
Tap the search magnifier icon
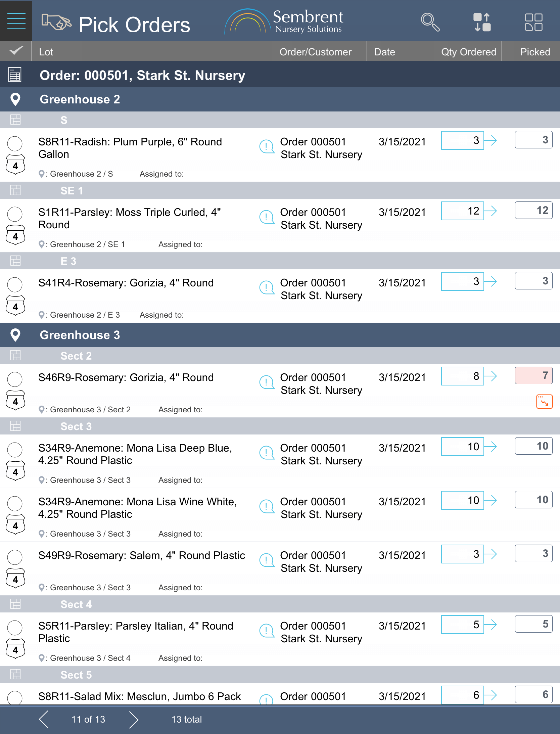[430, 22]
